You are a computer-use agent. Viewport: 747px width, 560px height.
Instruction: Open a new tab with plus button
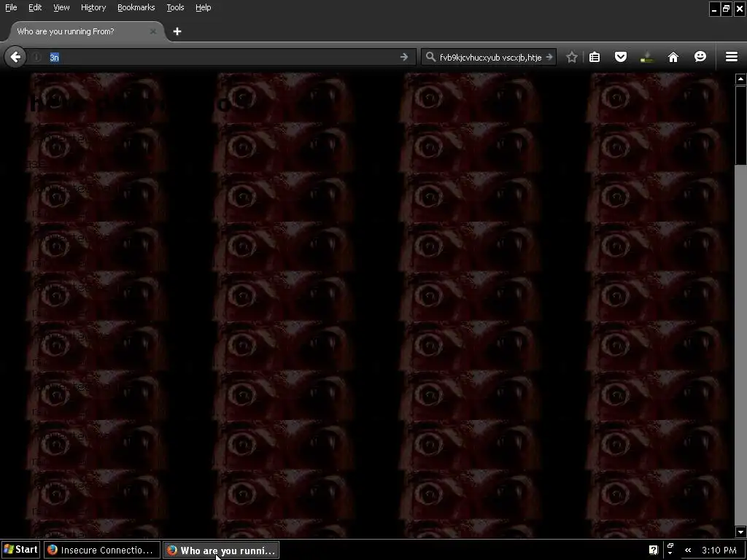[177, 31]
